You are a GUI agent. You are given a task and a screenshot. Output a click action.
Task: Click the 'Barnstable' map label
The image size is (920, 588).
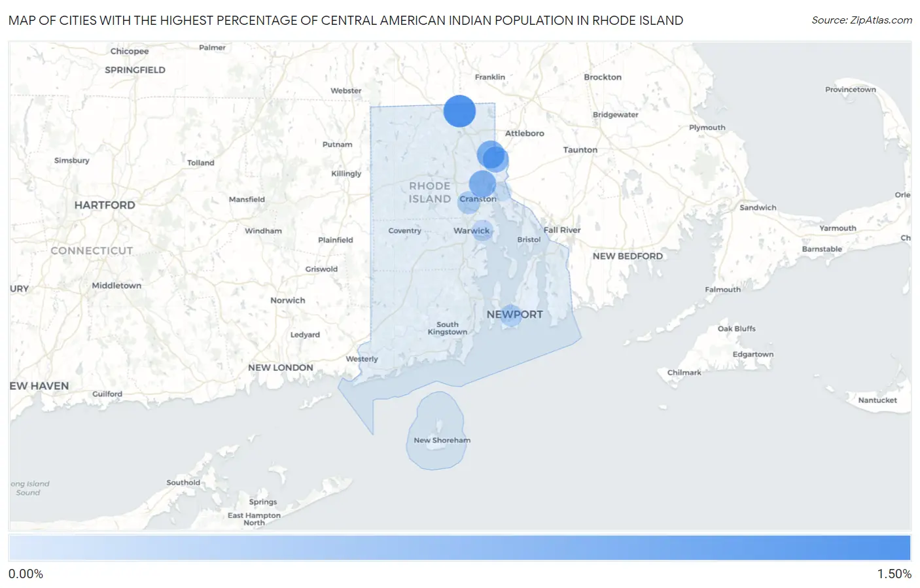pos(822,249)
